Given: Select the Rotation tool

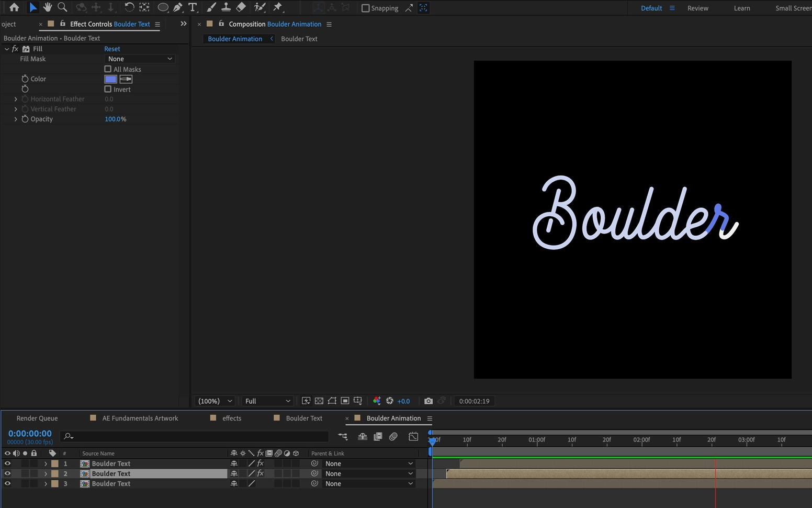Looking at the screenshot, I should [x=129, y=7].
